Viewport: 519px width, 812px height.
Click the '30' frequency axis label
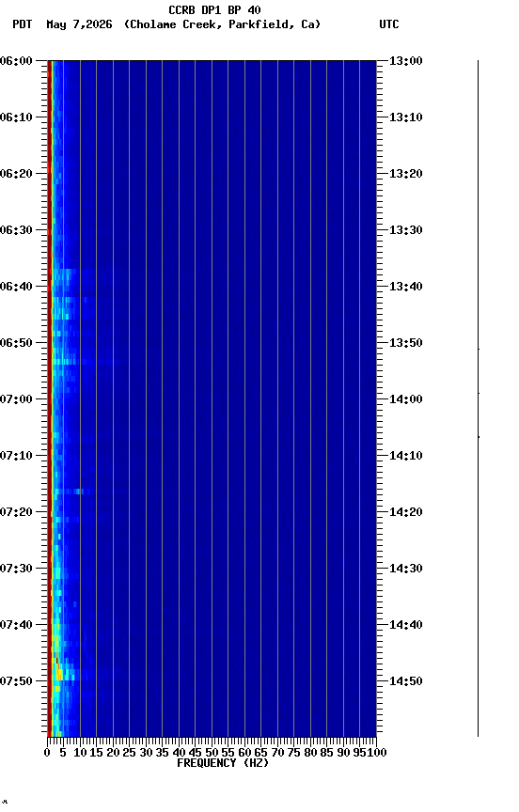(x=146, y=753)
